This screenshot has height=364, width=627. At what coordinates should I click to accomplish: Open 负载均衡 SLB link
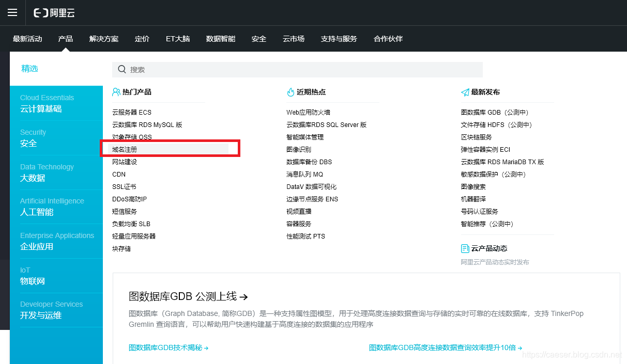pos(131,224)
